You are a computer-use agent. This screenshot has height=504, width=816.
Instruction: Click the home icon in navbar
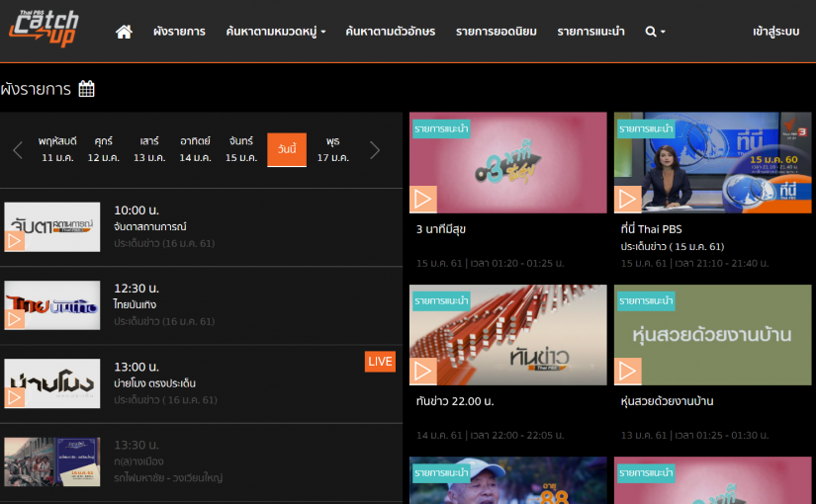tap(124, 32)
